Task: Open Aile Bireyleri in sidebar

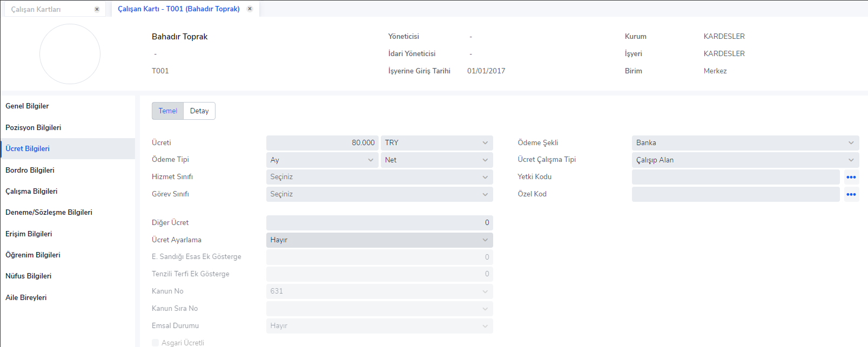Action: (x=26, y=297)
